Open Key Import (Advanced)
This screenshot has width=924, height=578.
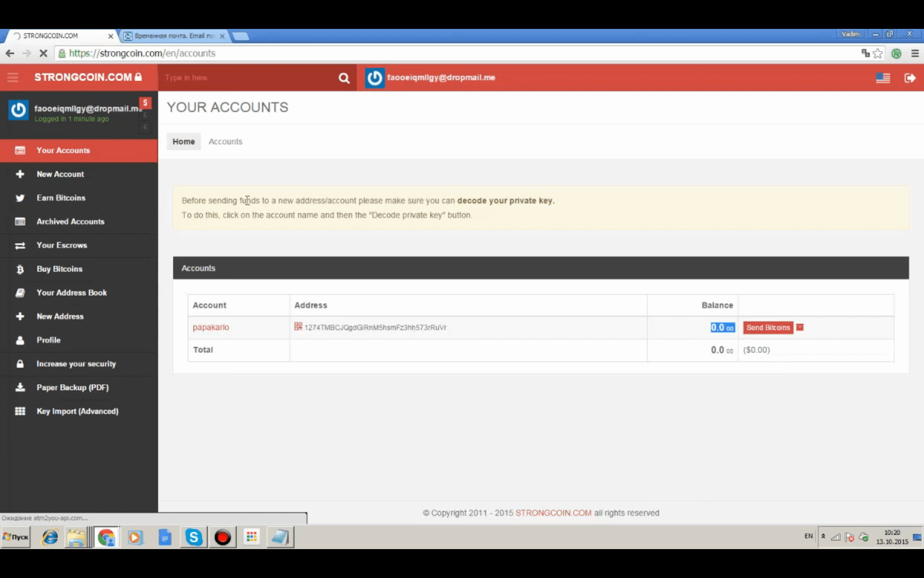click(x=79, y=411)
